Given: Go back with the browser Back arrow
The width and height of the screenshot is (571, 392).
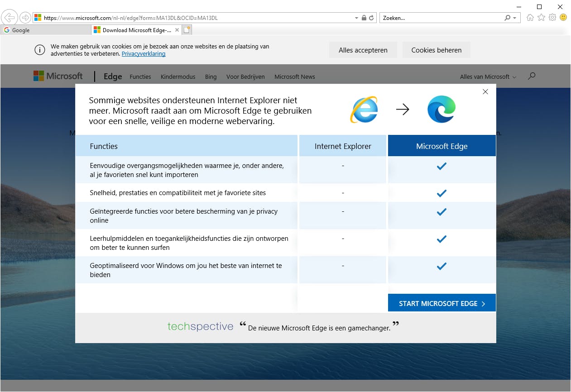Looking at the screenshot, I should click(10, 18).
